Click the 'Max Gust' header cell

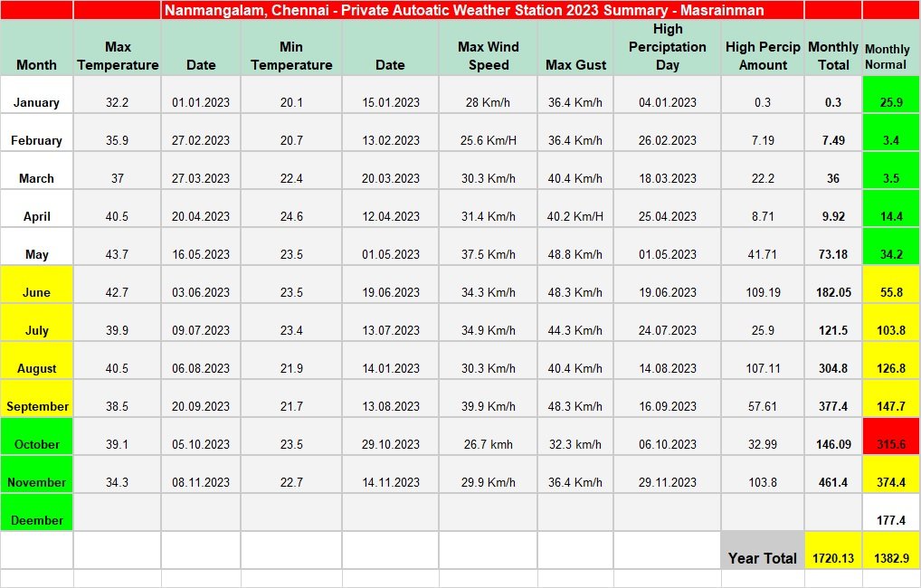575,48
